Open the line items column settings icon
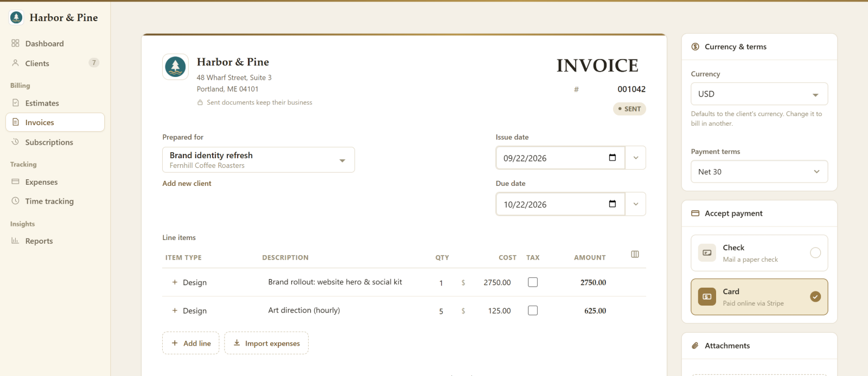Screen dimensions: 868x376 click(635, 254)
